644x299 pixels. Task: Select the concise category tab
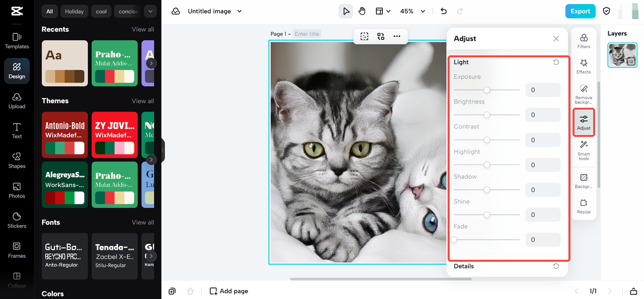tap(128, 11)
